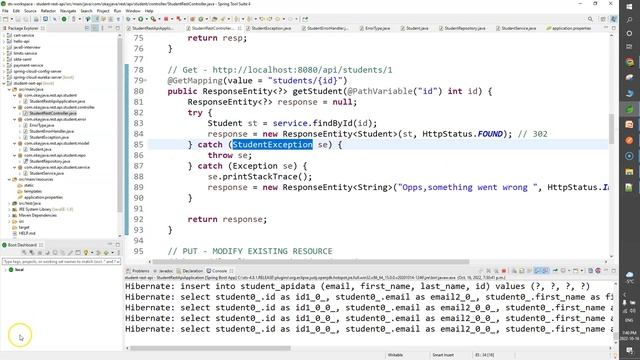Click Collapse All icon in Package Explorer

pos(87,28)
